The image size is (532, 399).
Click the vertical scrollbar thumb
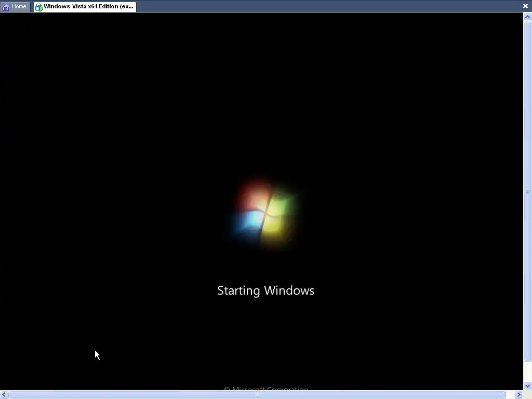[527, 192]
